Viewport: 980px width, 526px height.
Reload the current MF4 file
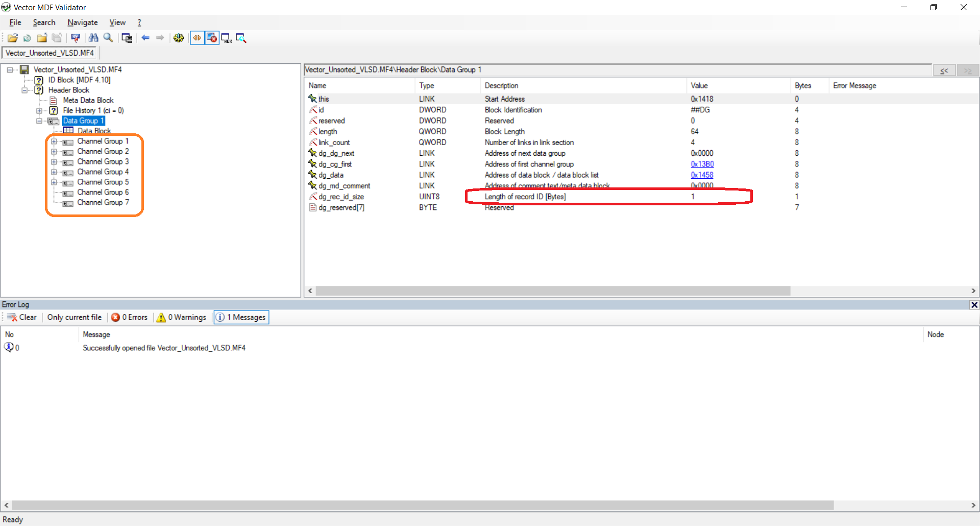click(27, 38)
